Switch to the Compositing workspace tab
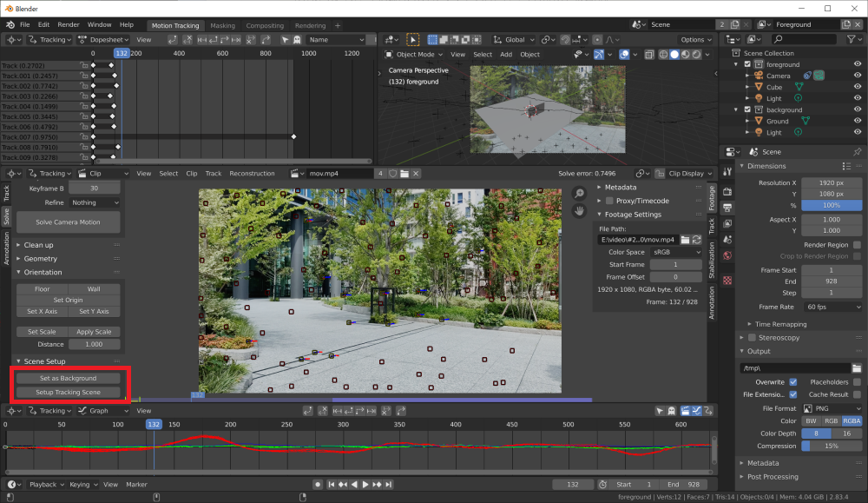This screenshot has height=503, width=868. pyautogui.click(x=265, y=25)
